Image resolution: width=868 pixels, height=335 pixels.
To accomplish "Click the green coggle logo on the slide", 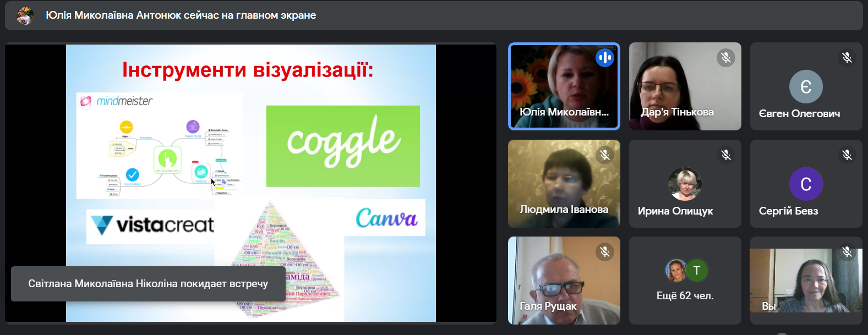I will tap(343, 146).
